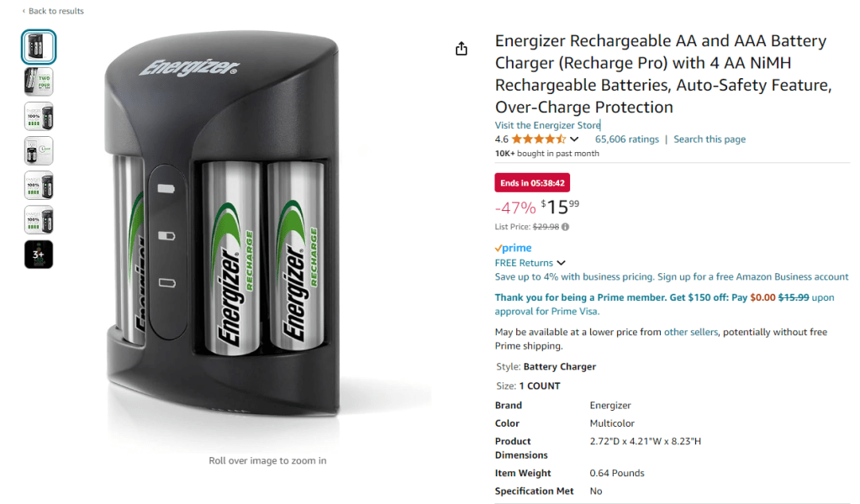Screen dimensions: 860x504
Task: Click Sign up for free Amazon Business account
Action: point(752,276)
